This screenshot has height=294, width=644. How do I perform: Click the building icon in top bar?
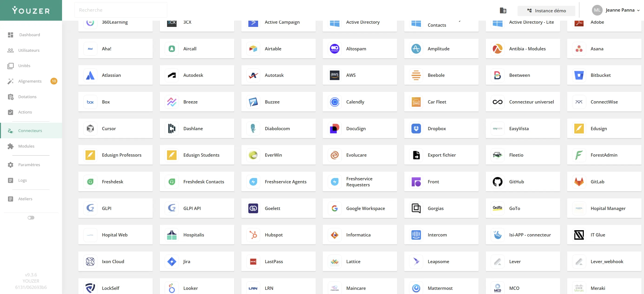(x=503, y=10)
